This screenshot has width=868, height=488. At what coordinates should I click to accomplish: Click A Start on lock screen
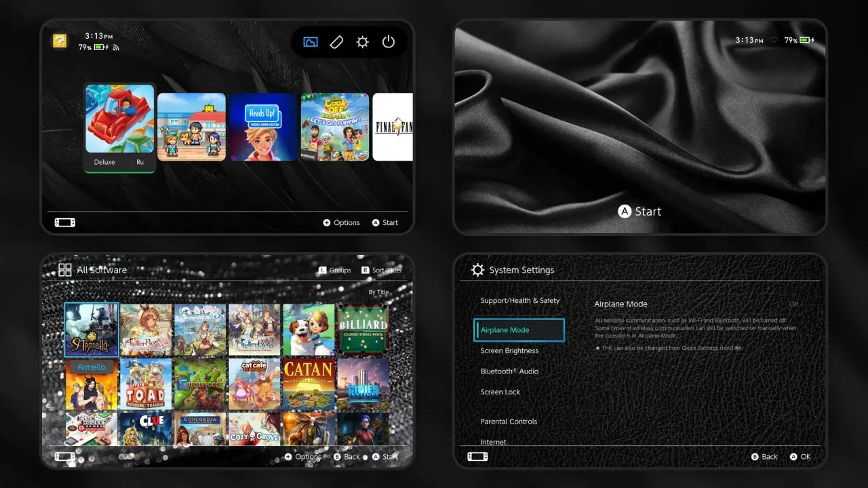pyautogui.click(x=639, y=211)
